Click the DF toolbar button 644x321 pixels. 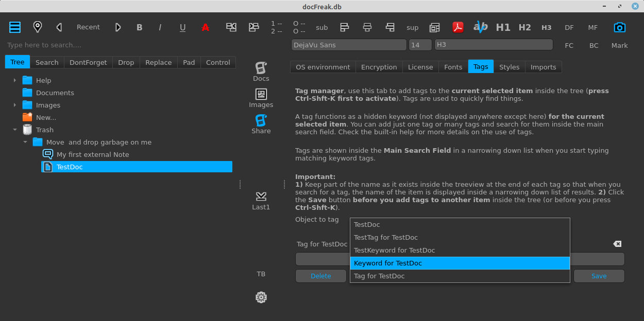tap(569, 28)
